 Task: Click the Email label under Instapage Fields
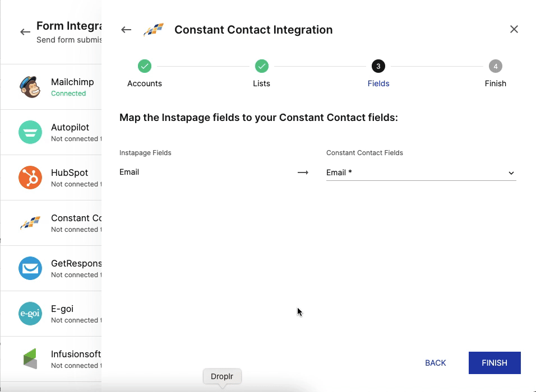(129, 172)
